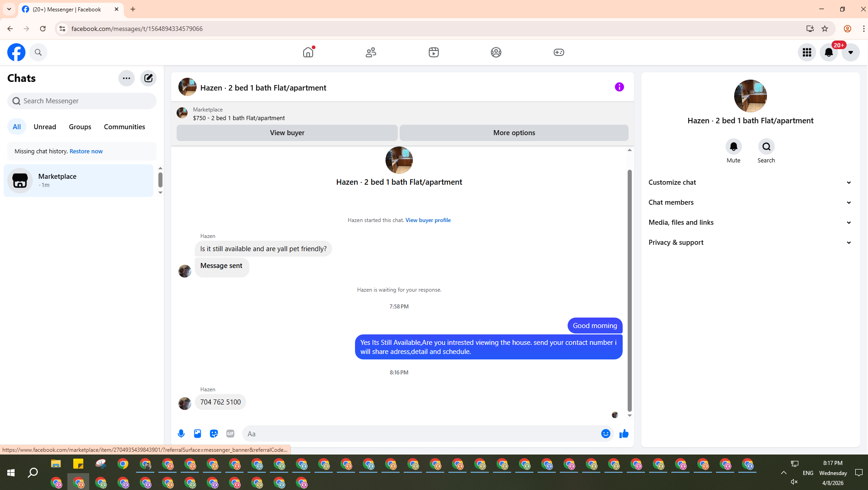The width and height of the screenshot is (868, 490).
Task: Click the Restore now link
Action: click(x=86, y=152)
